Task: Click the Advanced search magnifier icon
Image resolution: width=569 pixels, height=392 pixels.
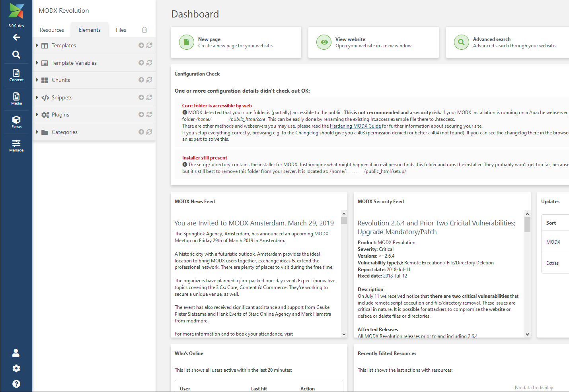Action: (462, 42)
